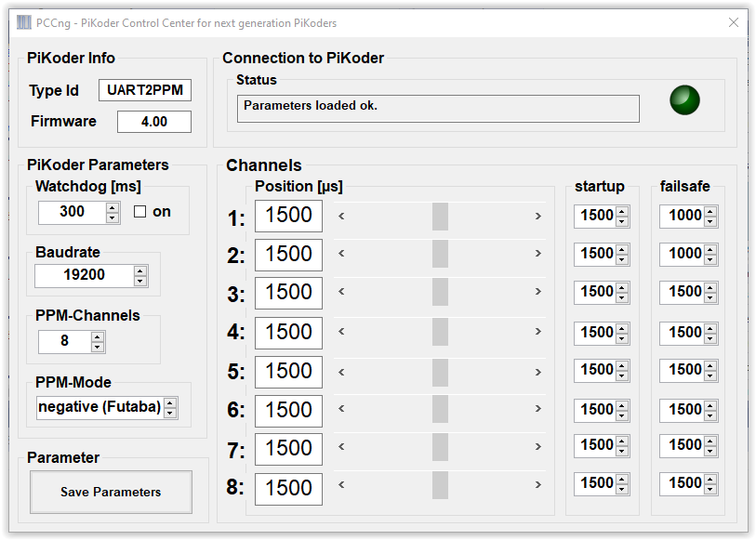
Task: Click right arrow of channel 5 slider
Action: [537, 371]
